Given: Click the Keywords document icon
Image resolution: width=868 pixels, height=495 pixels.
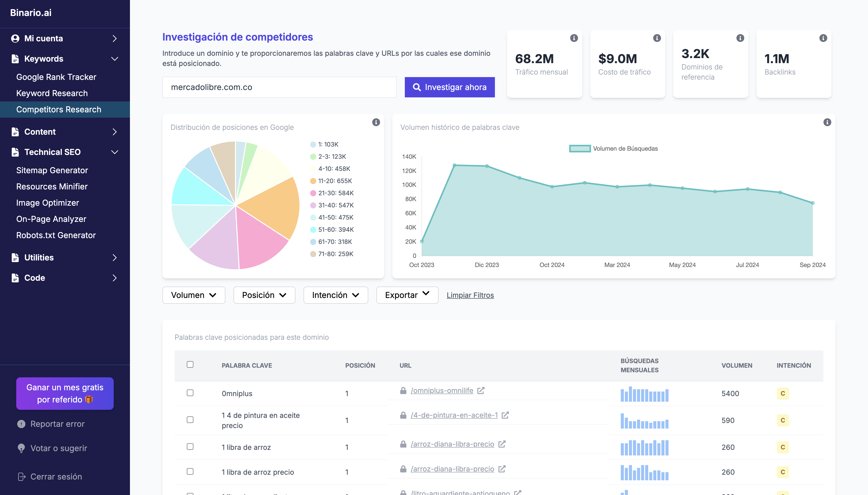Looking at the screenshot, I should 15,59.
